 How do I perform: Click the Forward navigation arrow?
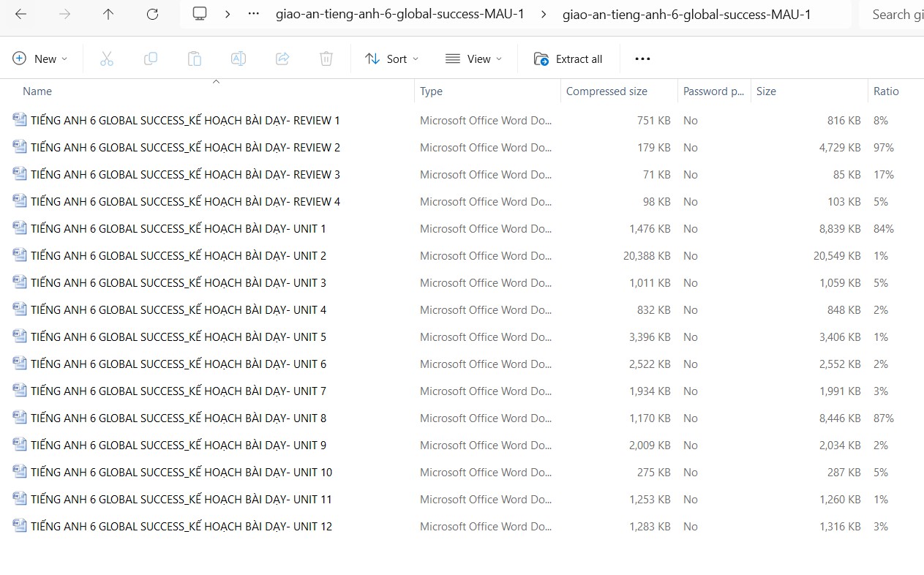64,15
